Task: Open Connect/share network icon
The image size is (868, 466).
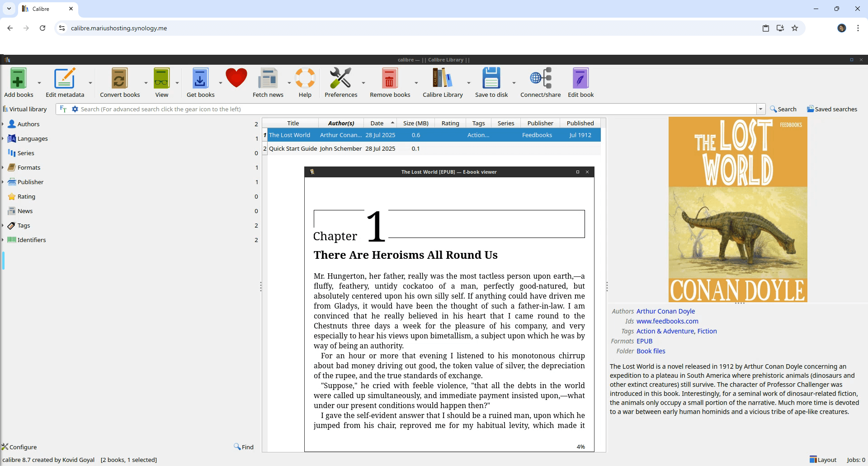Action: click(541, 78)
